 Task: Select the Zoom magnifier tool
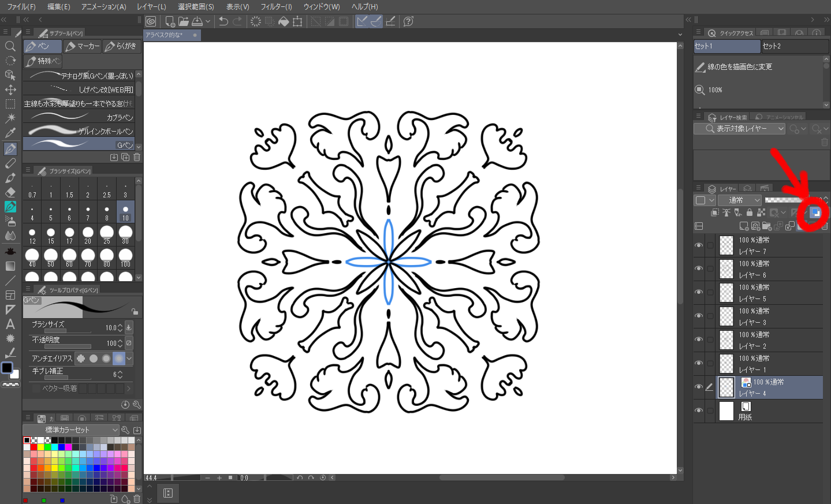[x=10, y=46]
